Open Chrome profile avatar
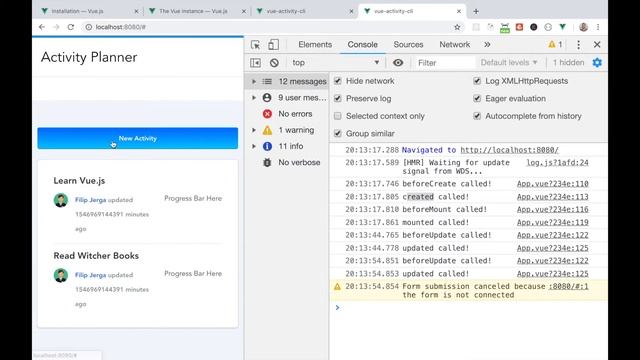This screenshot has height=360, width=640. click(x=583, y=27)
